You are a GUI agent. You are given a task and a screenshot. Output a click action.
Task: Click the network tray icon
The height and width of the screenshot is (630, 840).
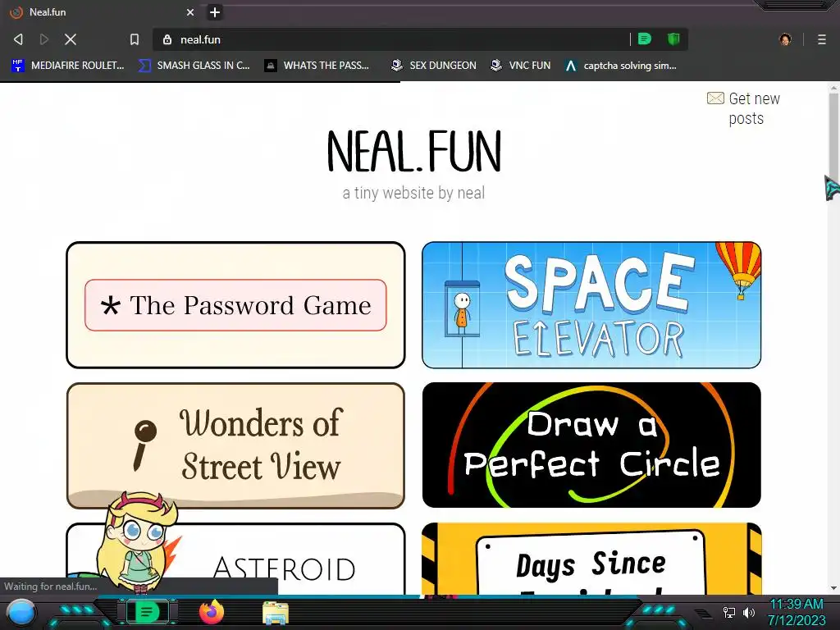729,612
